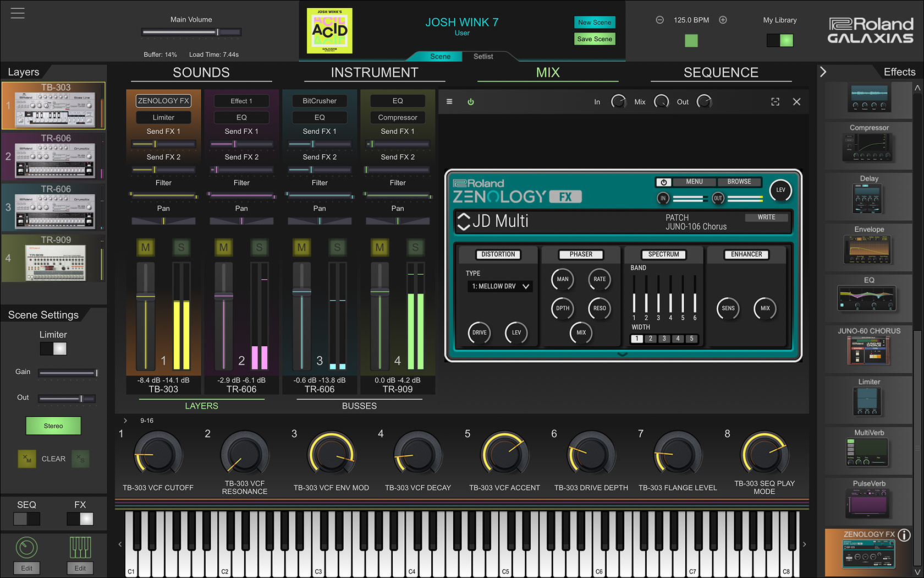Screen dimensions: 924x578
Task: Toggle the ZENOLOGY FX power icon
Action: (471, 101)
